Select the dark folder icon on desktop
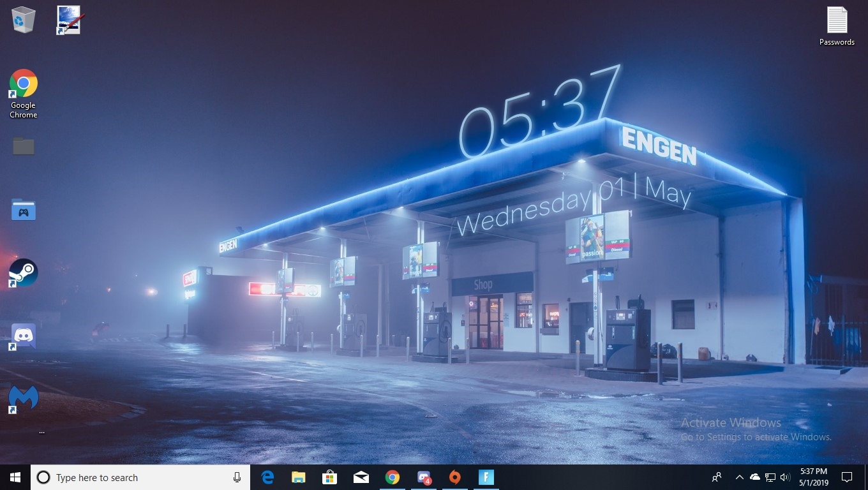The height and width of the screenshot is (490, 868). [24, 146]
